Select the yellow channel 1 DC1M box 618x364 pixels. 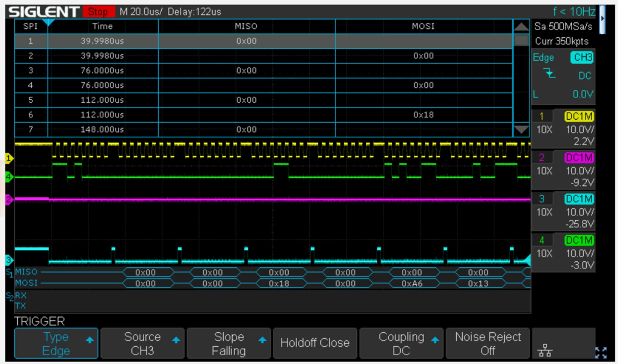[579, 116]
